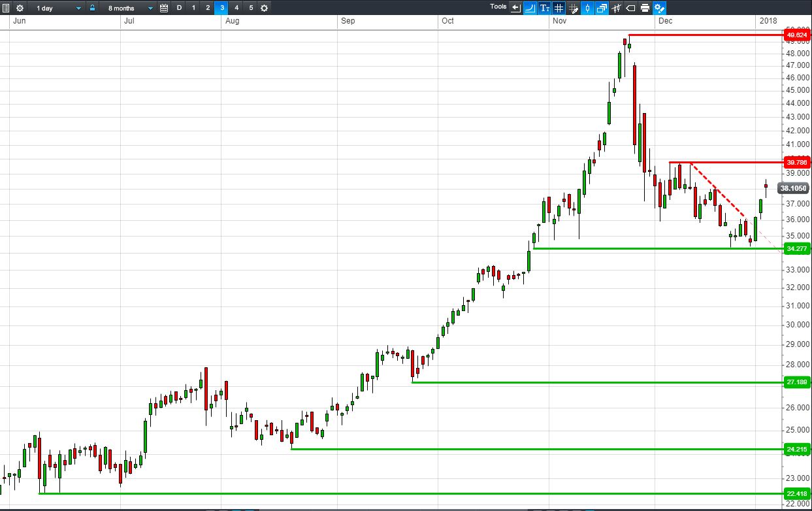Click the price tag label icon

click(630, 8)
